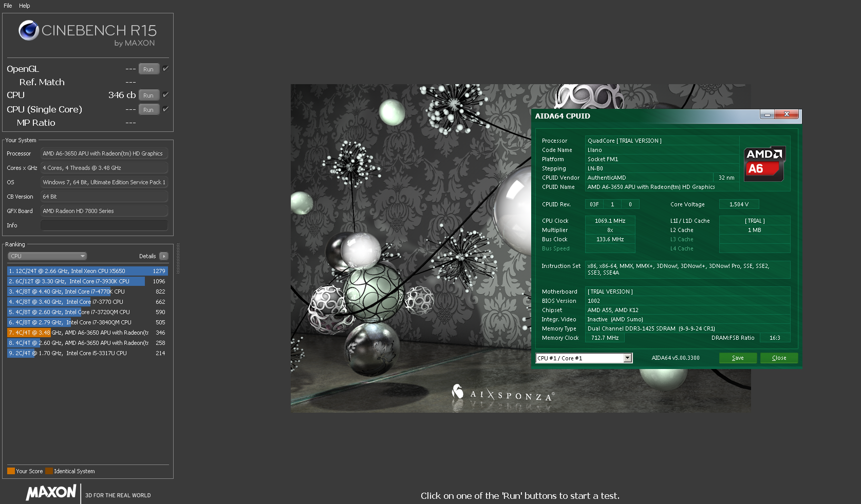
Task: Click the Multiplier value 8x
Action: 610,230
